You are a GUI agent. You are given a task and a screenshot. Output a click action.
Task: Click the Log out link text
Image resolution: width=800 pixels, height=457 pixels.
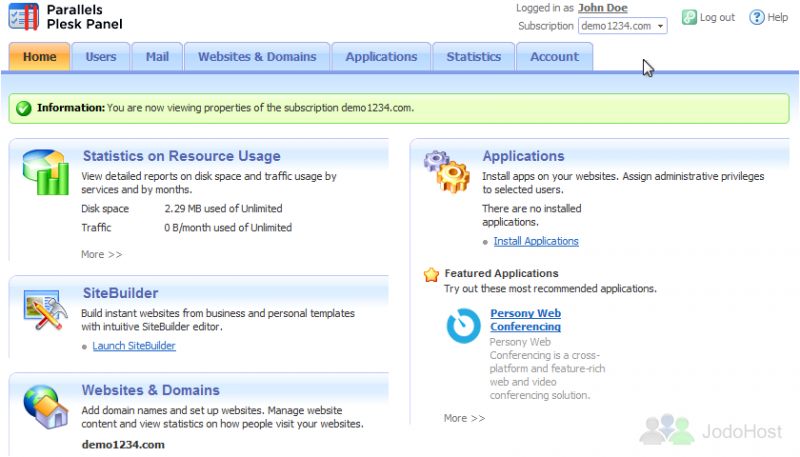[717, 17]
